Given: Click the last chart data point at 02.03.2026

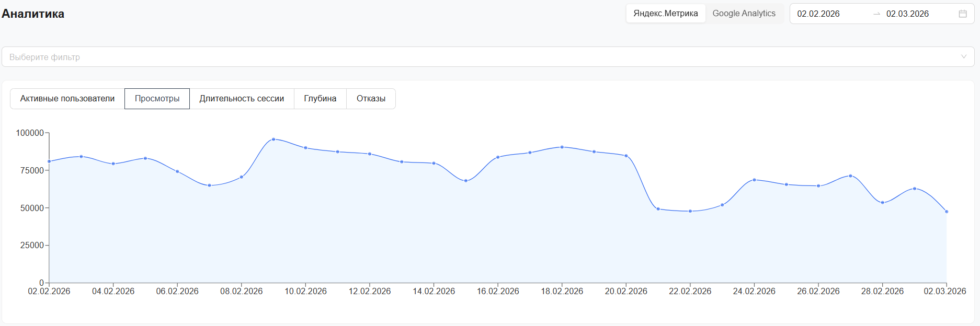Looking at the screenshot, I should (x=947, y=212).
